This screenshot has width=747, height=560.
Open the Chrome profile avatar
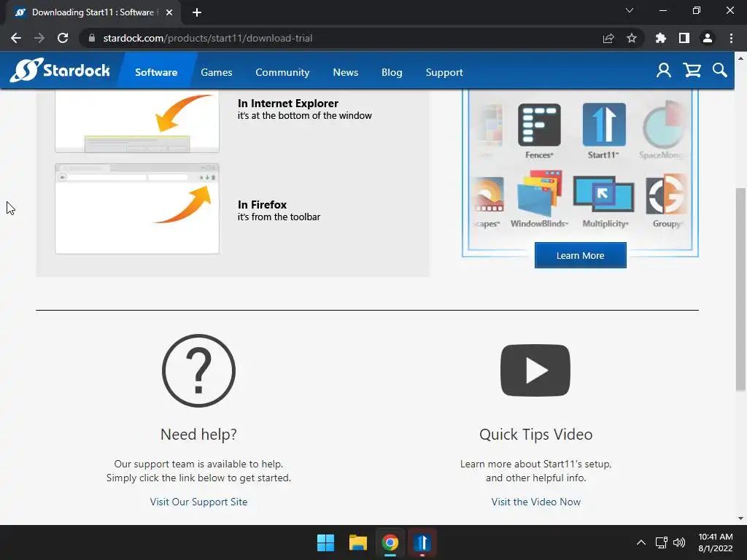[x=708, y=38]
